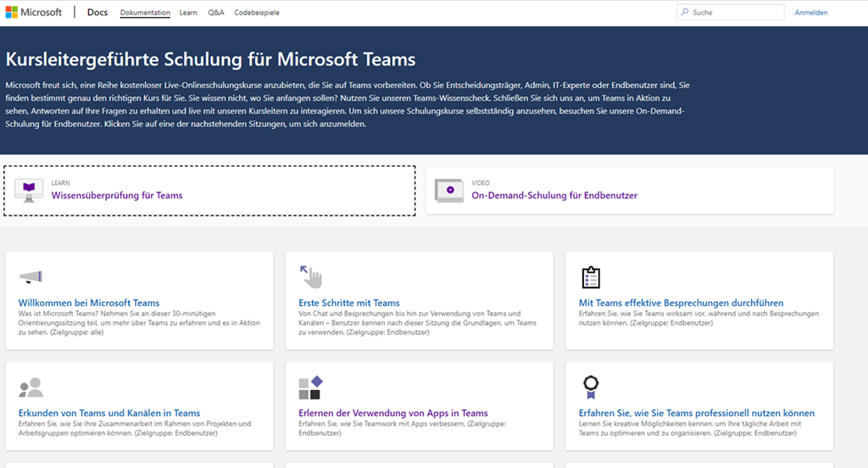868x468 pixels.
Task: Click the pointing hand icon above Erste Schritte
Action: click(x=311, y=277)
